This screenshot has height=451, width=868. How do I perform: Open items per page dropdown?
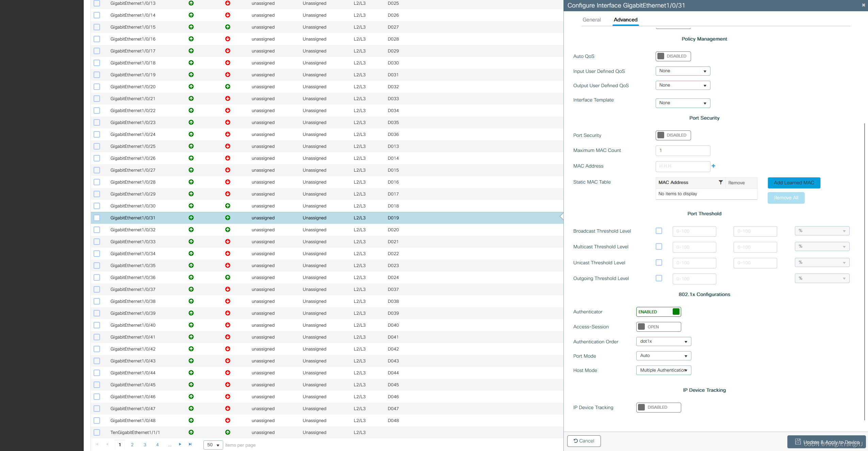[x=213, y=445]
